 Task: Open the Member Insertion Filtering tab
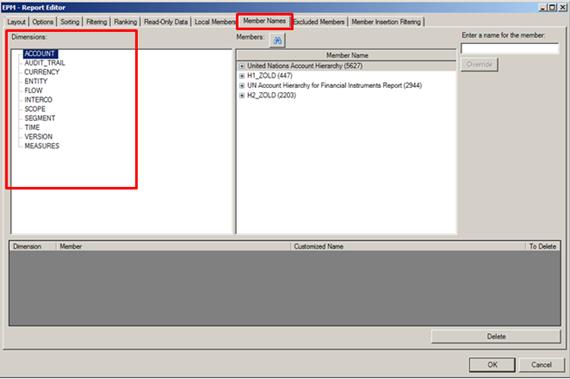pyautogui.click(x=386, y=22)
